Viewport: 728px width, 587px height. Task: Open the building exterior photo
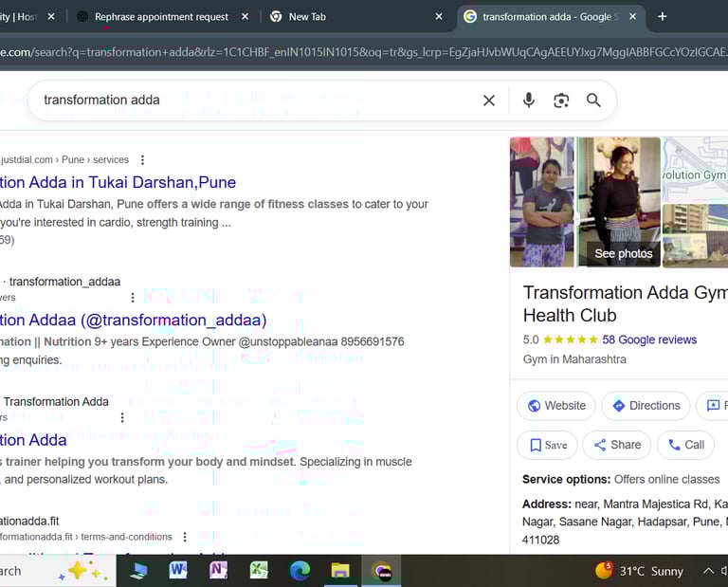coord(695,236)
